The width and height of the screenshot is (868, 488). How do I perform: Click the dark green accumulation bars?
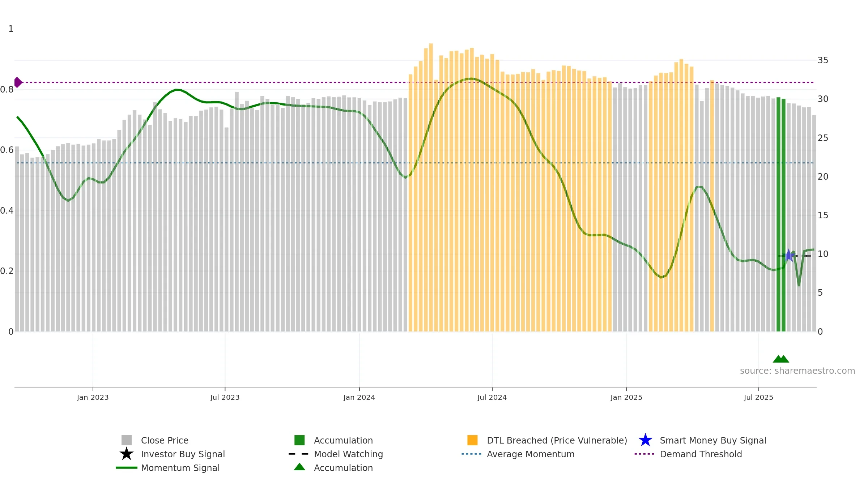click(x=781, y=214)
